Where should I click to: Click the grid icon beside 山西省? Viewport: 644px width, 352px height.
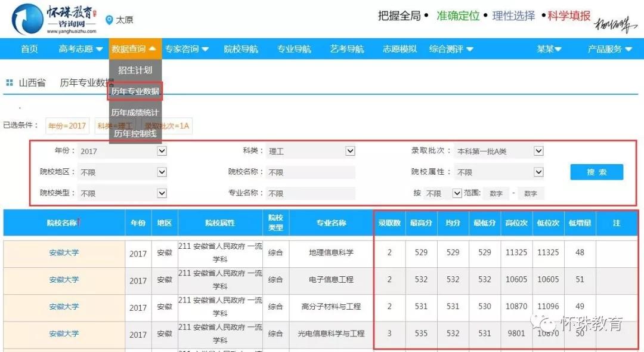coord(10,83)
